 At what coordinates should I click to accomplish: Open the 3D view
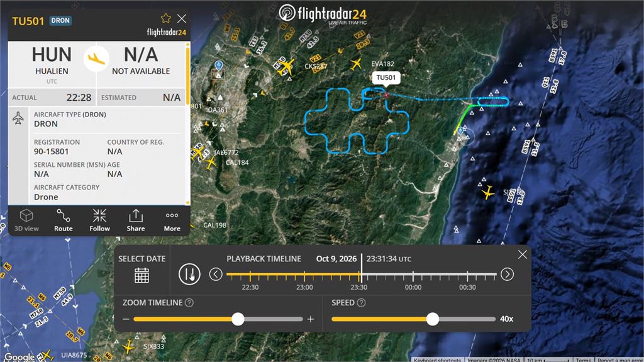pos(26,220)
